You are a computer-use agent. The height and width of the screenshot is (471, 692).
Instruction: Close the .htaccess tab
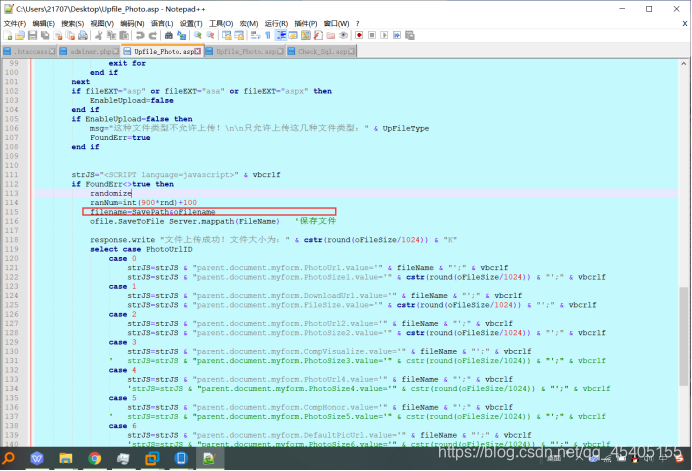(52, 51)
